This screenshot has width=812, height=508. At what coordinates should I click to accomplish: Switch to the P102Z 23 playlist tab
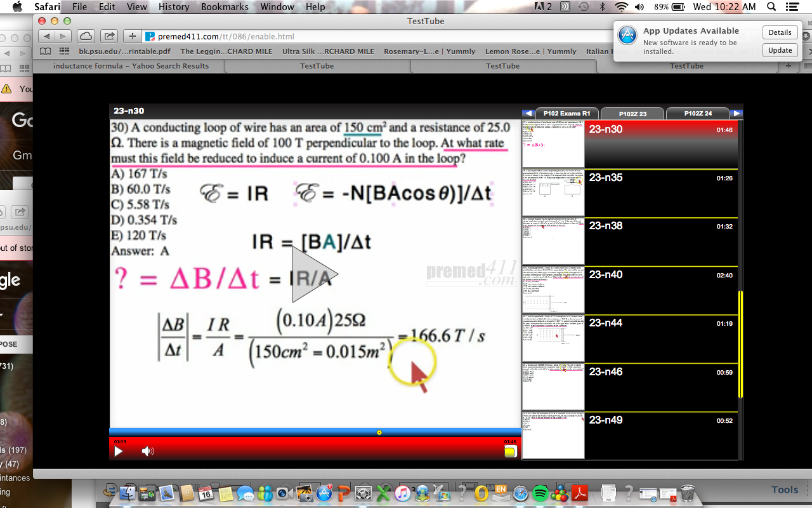point(632,114)
